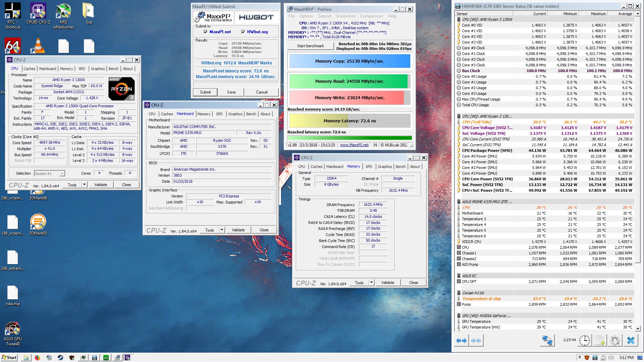Open the AIDA64 desktop icon
The width and height of the screenshot is (644, 362).
coord(13,46)
